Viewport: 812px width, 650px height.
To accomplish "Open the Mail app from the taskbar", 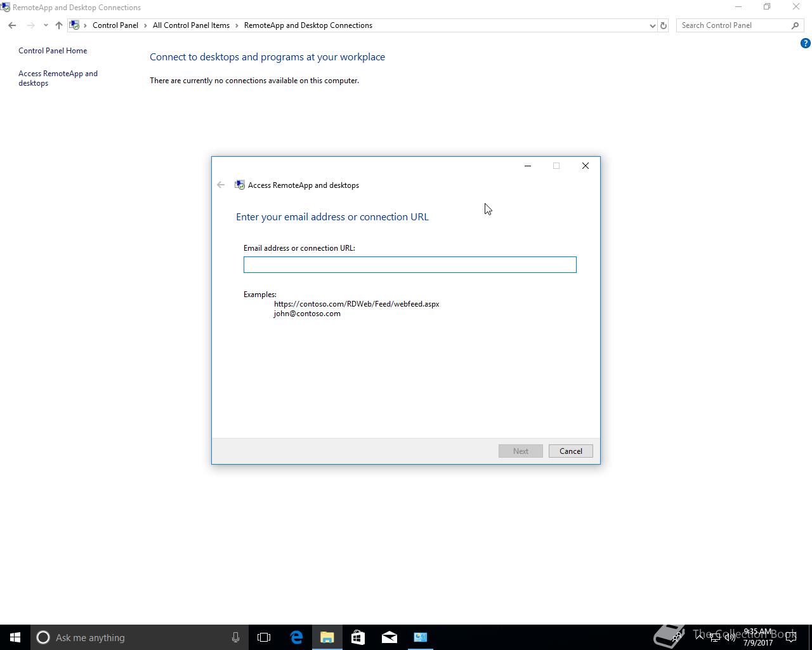I will (389, 637).
